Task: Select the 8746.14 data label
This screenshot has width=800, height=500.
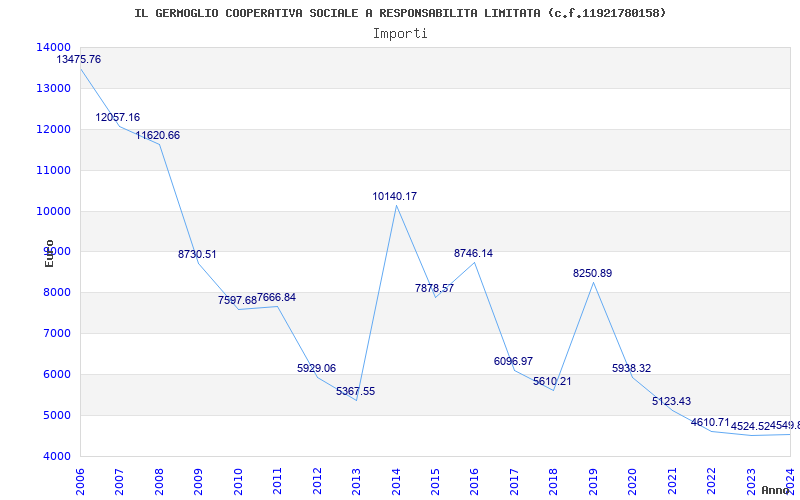Action: (473, 254)
